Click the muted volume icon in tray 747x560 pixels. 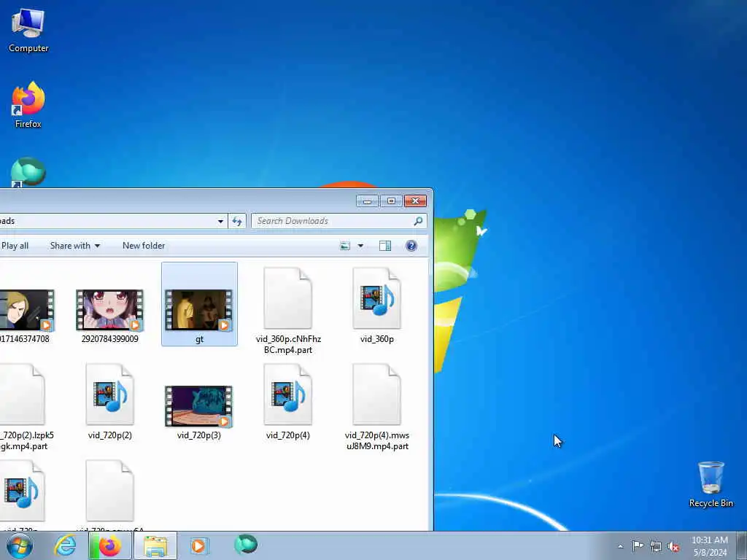pyautogui.click(x=673, y=547)
